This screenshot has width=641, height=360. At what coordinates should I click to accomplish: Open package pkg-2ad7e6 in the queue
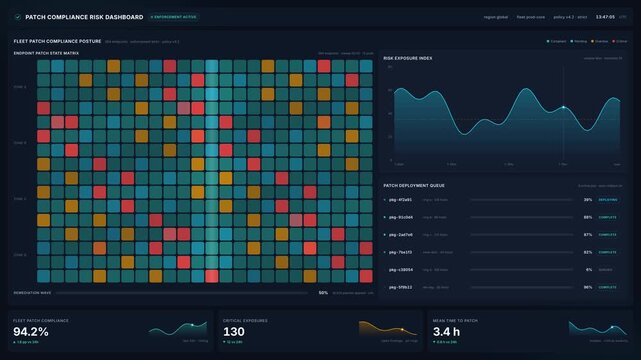[x=401, y=235]
